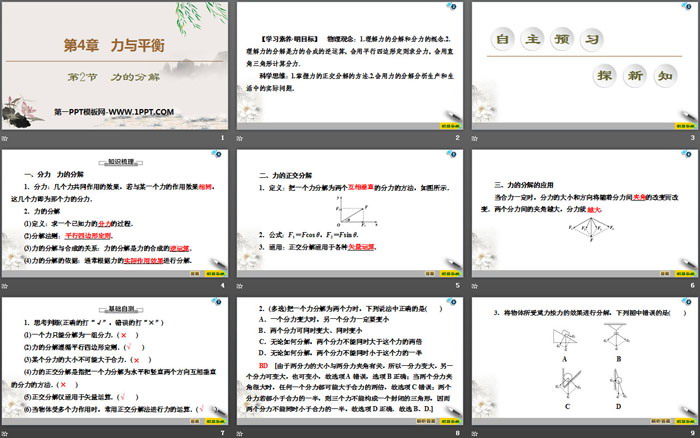Click the yellow navigation button on slide 4
This screenshot has width=700, height=438.
[215, 274]
